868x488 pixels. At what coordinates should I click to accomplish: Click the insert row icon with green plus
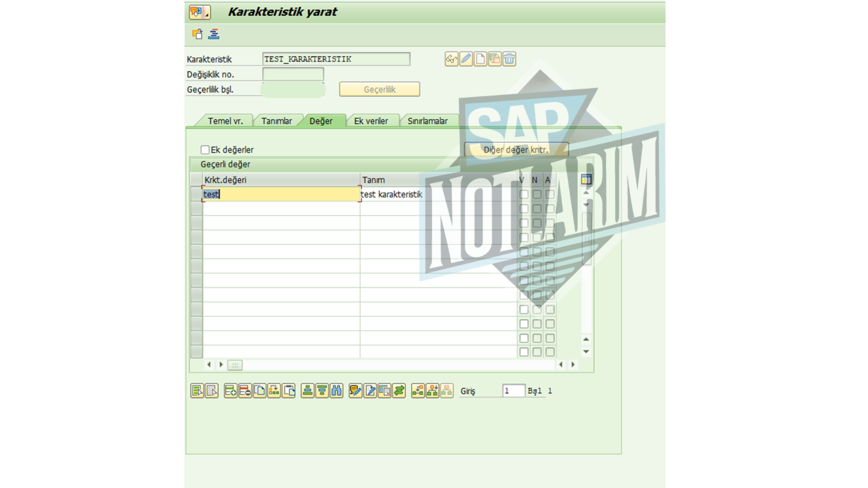[x=231, y=391]
